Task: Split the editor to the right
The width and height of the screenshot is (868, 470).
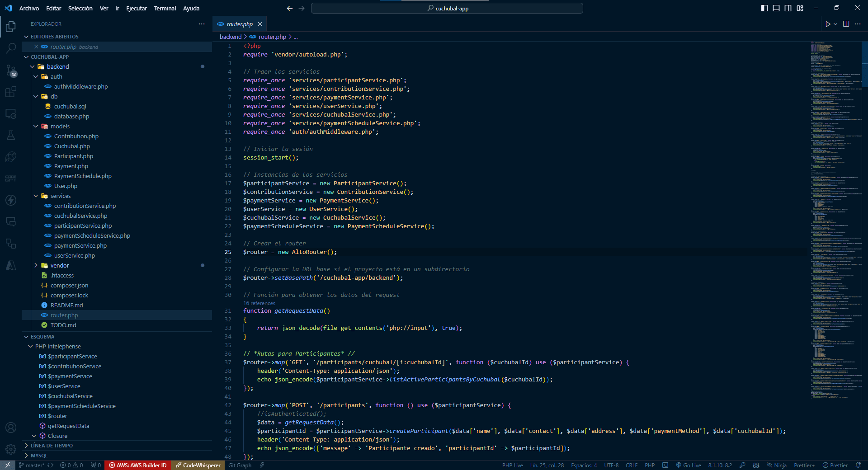Action: point(846,24)
